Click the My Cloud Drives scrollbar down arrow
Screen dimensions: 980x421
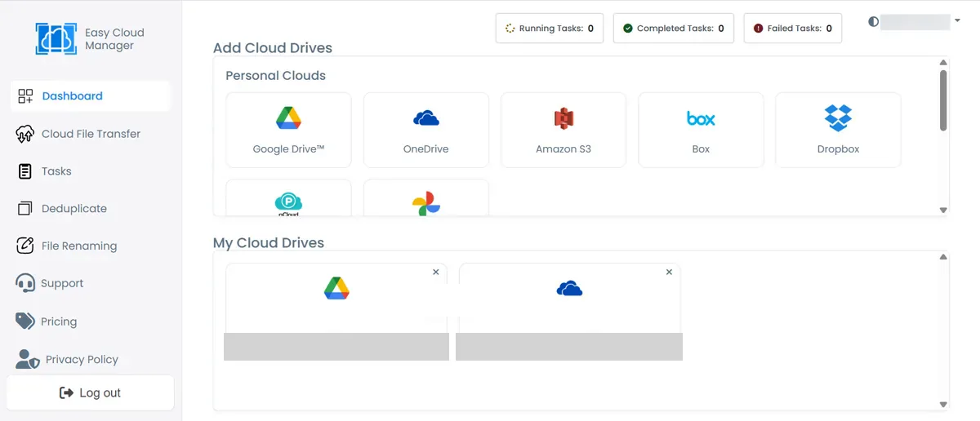point(943,404)
